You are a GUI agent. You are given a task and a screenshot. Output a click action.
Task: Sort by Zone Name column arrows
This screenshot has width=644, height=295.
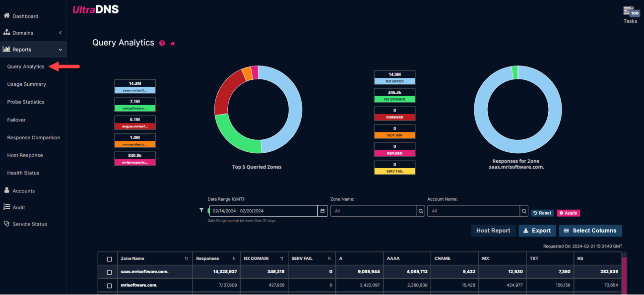point(187,258)
